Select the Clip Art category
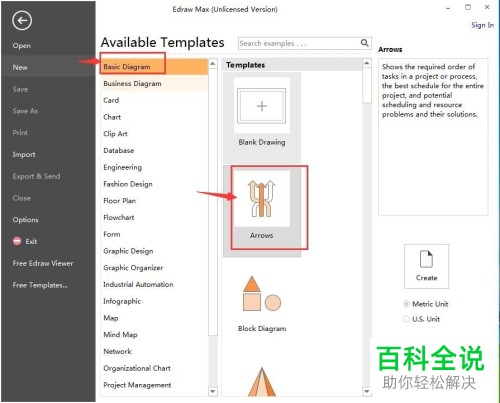 click(115, 134)
